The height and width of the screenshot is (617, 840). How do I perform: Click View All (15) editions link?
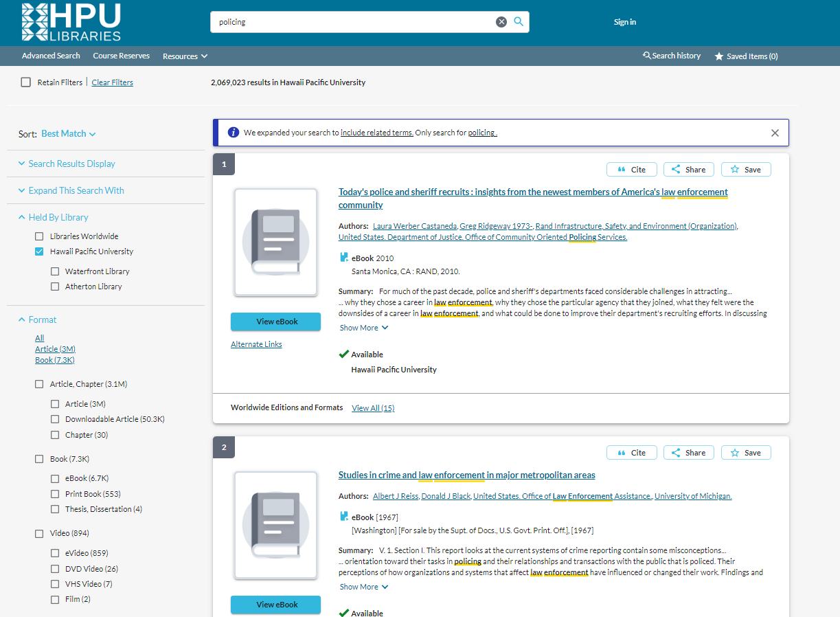[x=373, y=408]
